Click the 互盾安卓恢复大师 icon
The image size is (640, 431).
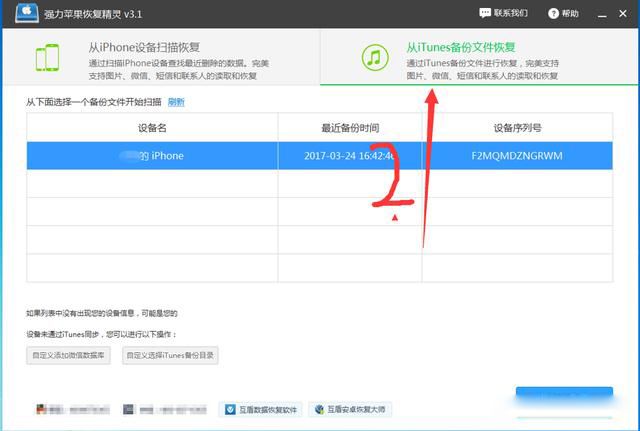(320, 409)
